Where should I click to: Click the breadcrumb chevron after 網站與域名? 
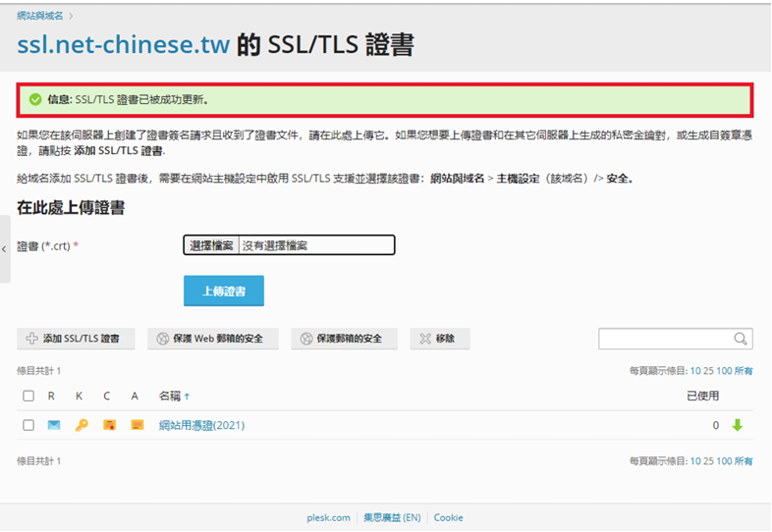[x=71, y=17]
